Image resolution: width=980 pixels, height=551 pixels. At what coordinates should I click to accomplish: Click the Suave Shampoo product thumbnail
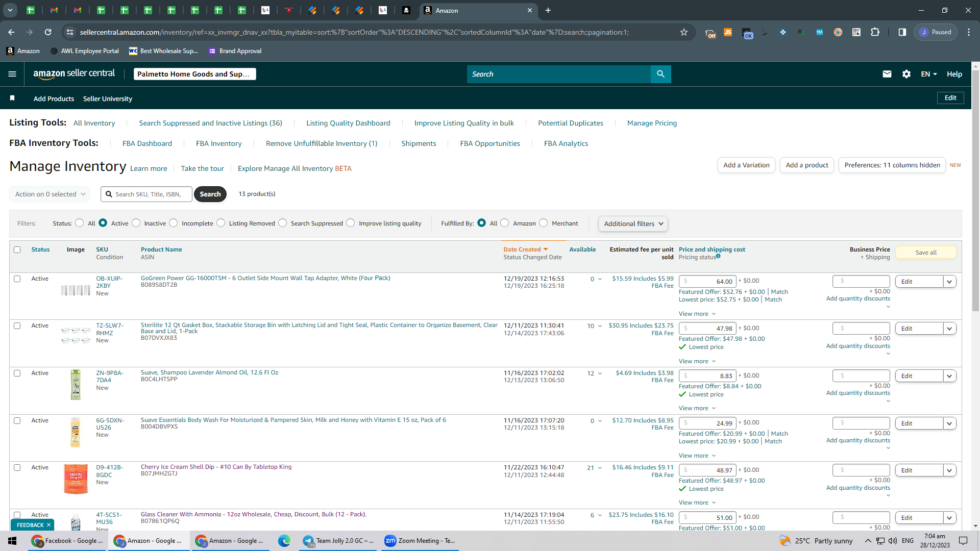point(76,384)
